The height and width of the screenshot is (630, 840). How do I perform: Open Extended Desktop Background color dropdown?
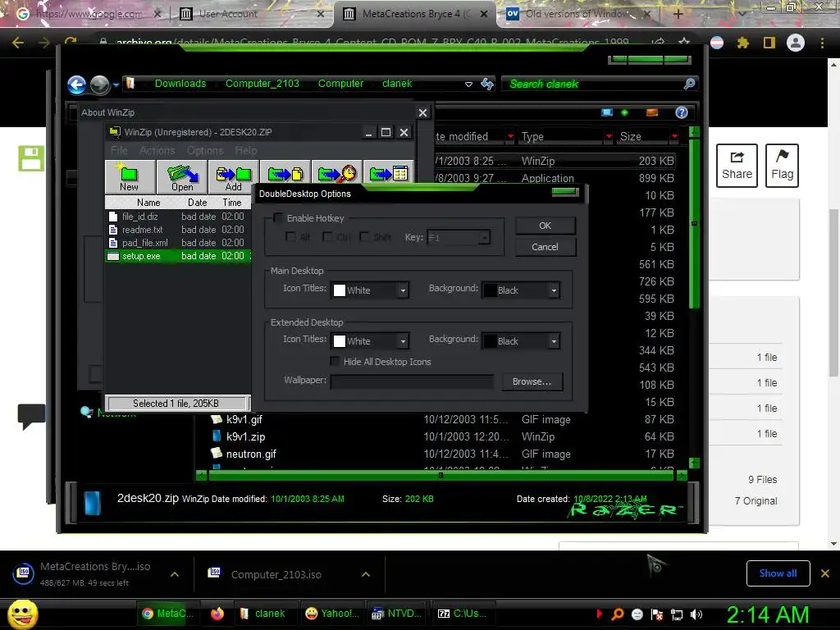click(554, 341)
